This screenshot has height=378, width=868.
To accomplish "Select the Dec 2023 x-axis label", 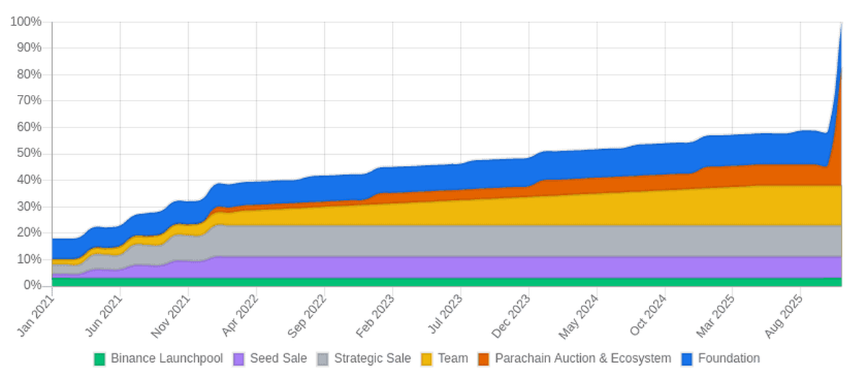I will pos(514,316).
